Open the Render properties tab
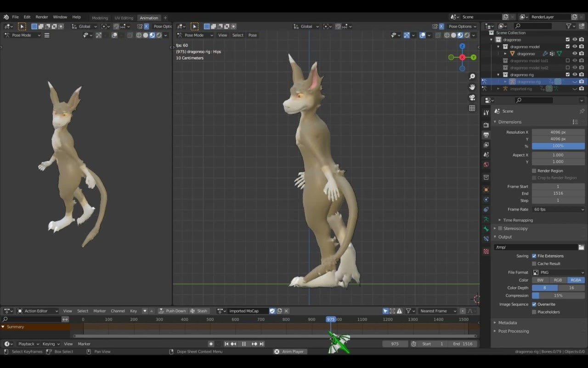 (486, 124)
